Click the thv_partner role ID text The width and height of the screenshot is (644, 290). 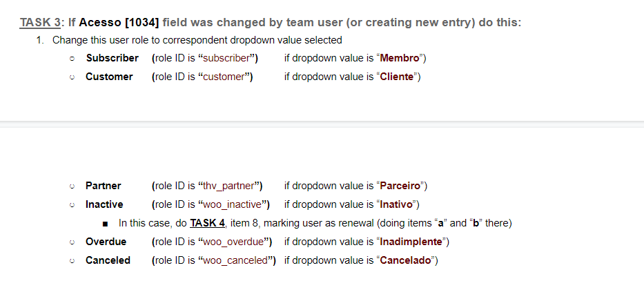pyautogui.click(x=228, y=186)
